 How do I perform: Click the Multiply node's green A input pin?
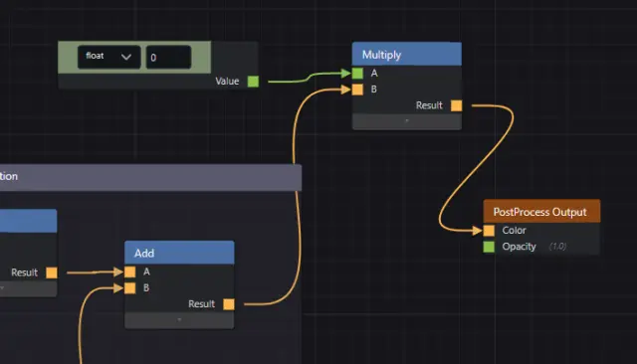(x=357, y=74)
